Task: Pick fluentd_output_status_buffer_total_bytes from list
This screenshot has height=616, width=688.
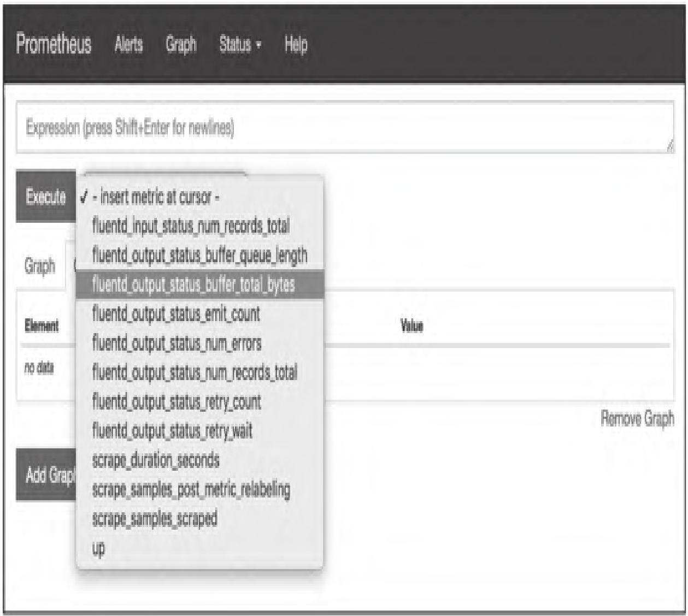Action: 193,285
